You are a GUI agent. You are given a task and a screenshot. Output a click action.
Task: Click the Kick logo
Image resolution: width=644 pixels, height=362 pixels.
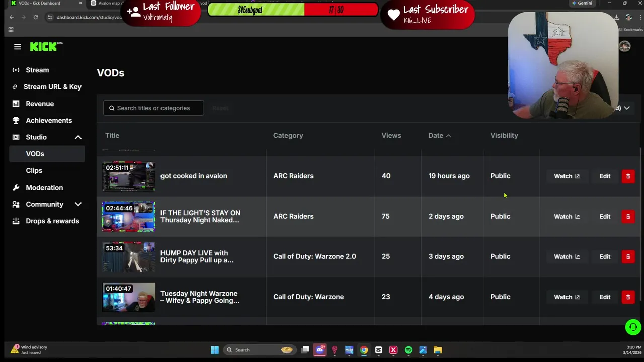tap(46, 47)
